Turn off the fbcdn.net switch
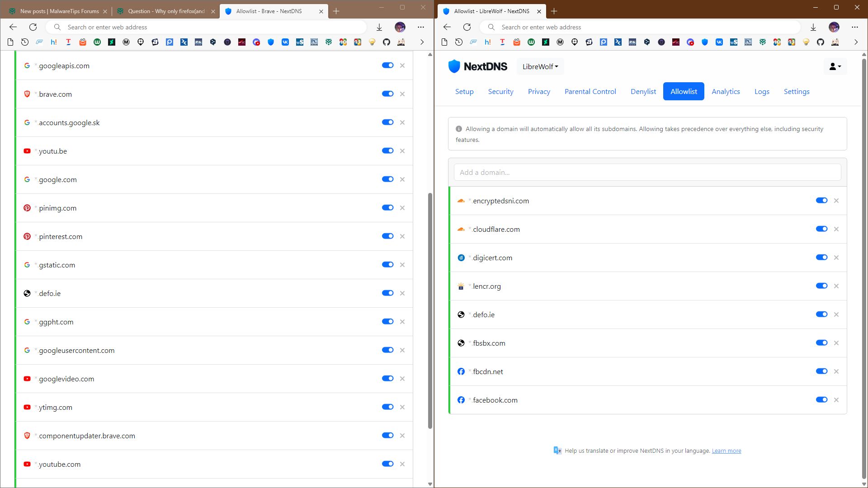The image size is (868, 488). (x=822, y=371)
